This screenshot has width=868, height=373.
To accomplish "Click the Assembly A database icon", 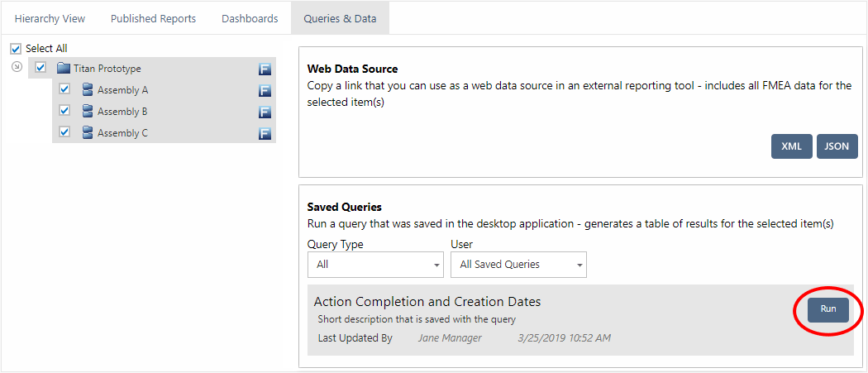I will (x=88, y=90).
